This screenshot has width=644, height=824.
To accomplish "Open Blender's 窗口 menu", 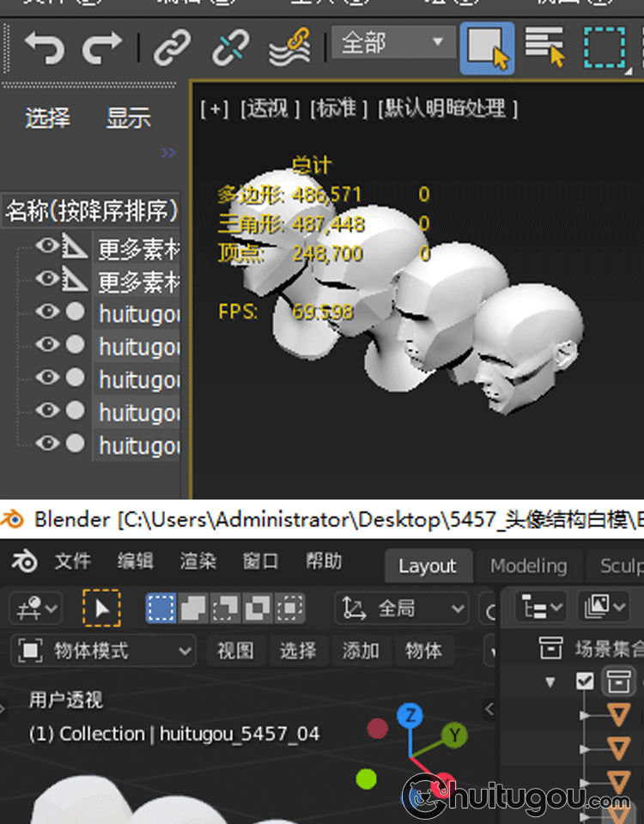I will point(260,561).
